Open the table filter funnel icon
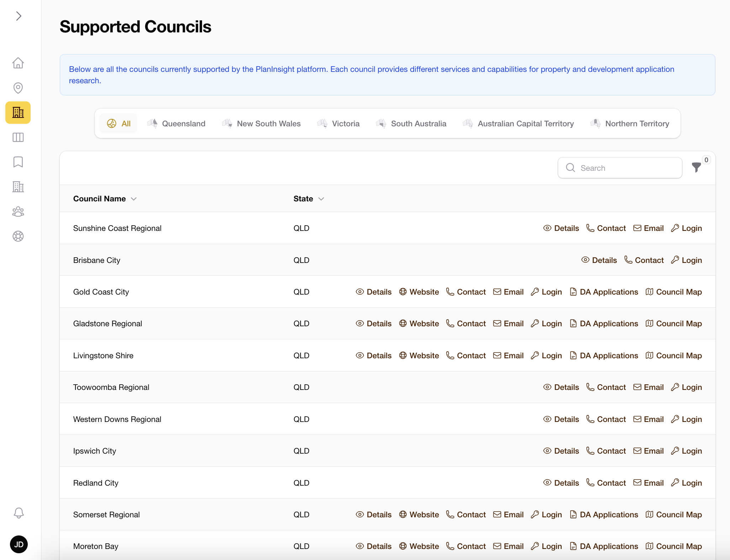The height and width of the screenshot is (560, 730). point(697,167)
